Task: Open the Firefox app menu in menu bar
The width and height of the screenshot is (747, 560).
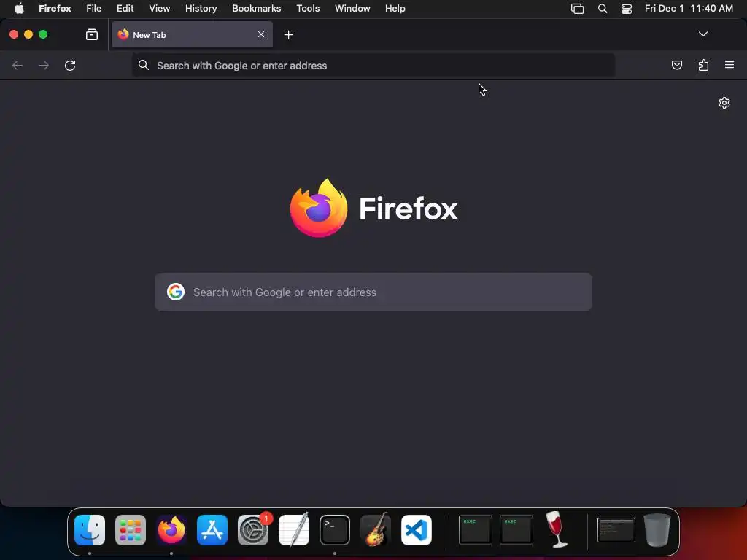Action: coord(55,8)
